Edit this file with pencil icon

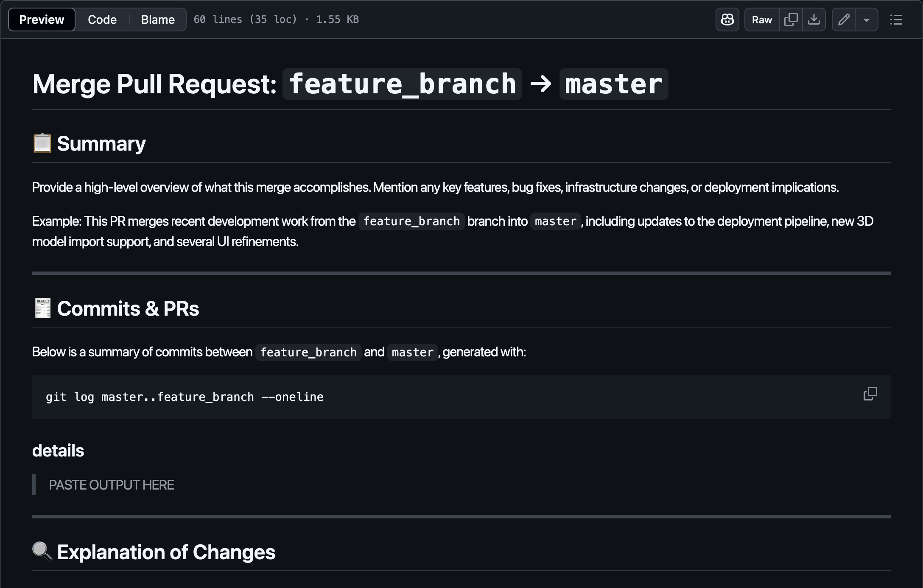pos(844,20)
